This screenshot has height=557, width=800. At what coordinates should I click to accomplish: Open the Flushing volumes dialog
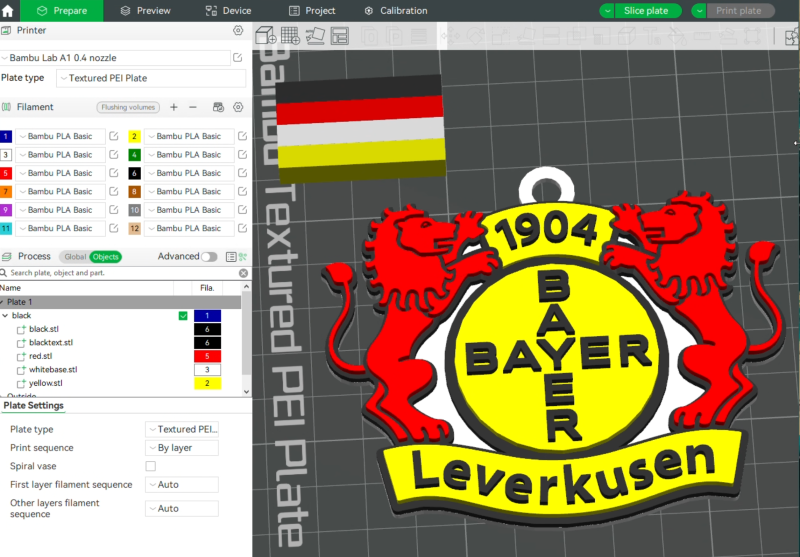(128, 107)
